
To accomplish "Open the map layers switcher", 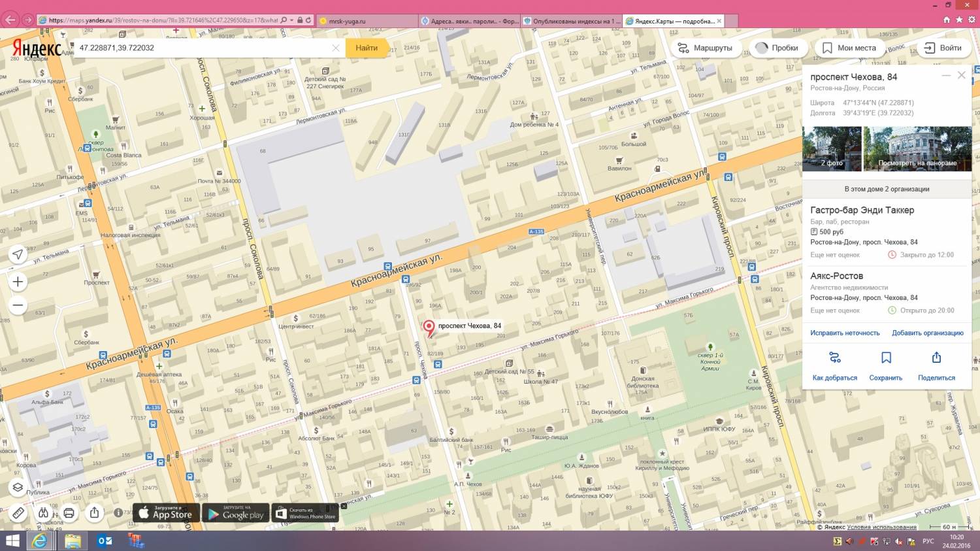I will pos(18,487).
